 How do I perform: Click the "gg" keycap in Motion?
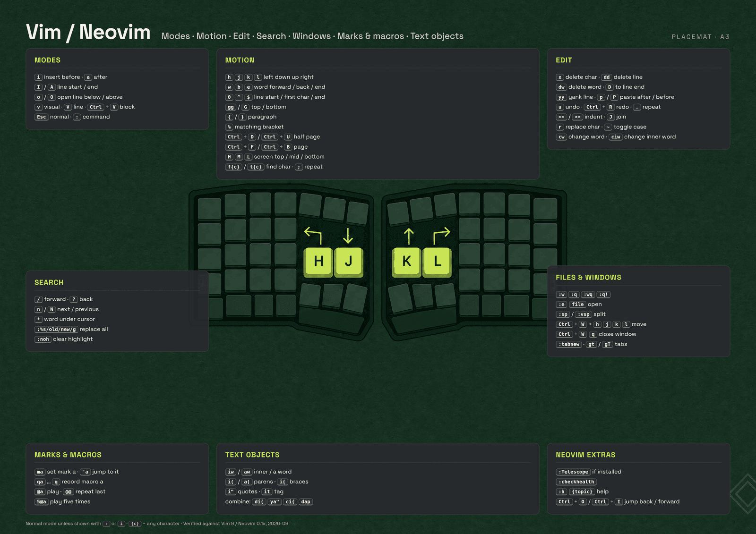coord(231,107)
